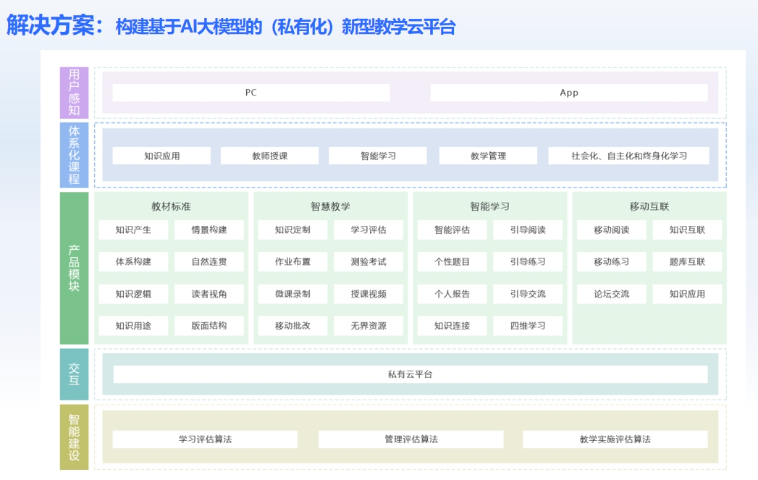Click the 自然连贯 box
Viewport: 758px width, 480px height.
tap(209, 262)
